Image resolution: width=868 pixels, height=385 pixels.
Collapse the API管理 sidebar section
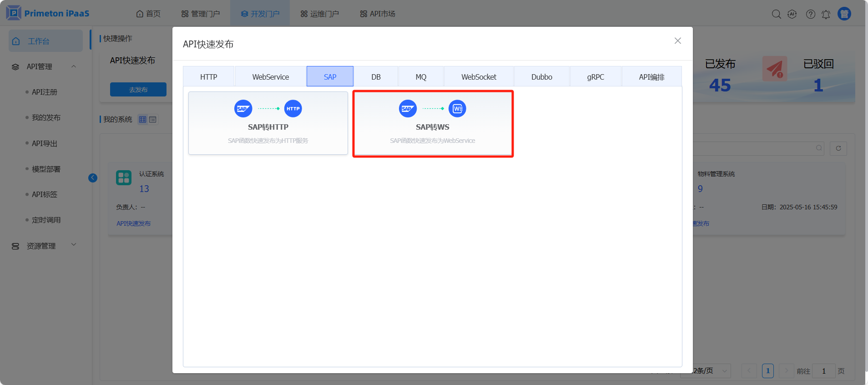[74, 66]
